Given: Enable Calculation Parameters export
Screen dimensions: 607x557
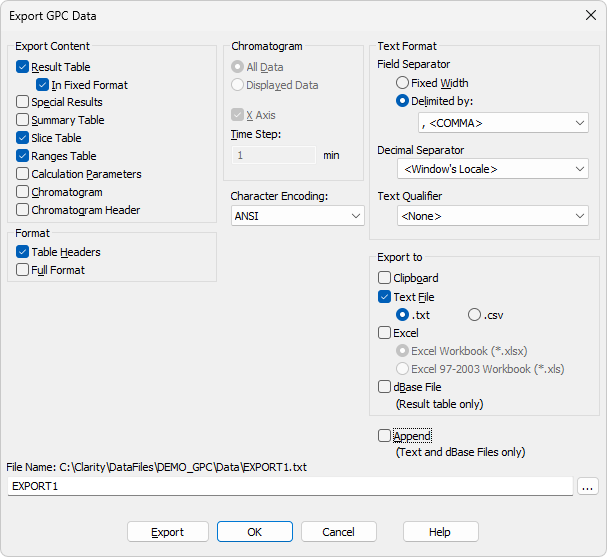Looking at the screenshot, I should click(22, 174).
